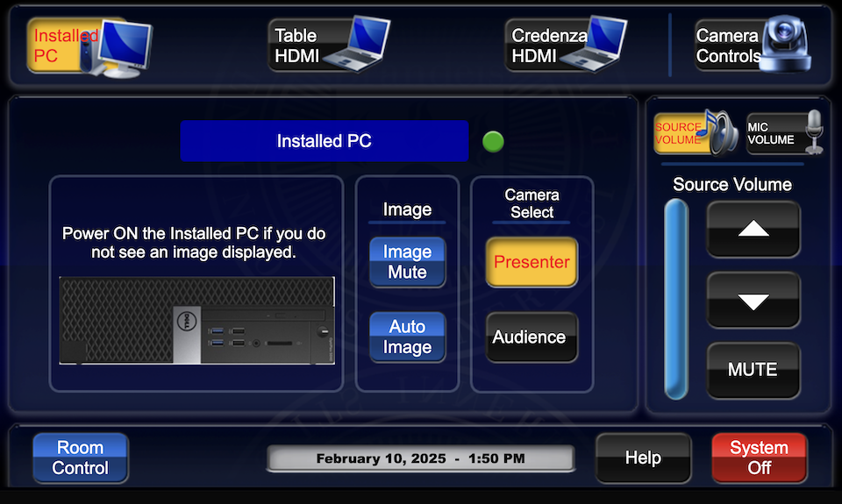
Task: Open Room Control
Action: 81,458
